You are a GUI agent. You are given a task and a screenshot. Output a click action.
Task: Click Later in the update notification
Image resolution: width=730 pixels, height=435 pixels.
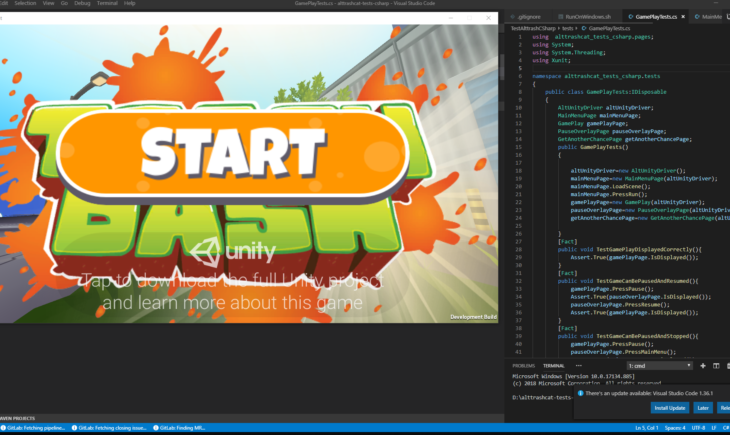pyautogui.click(x=703, y=408)
